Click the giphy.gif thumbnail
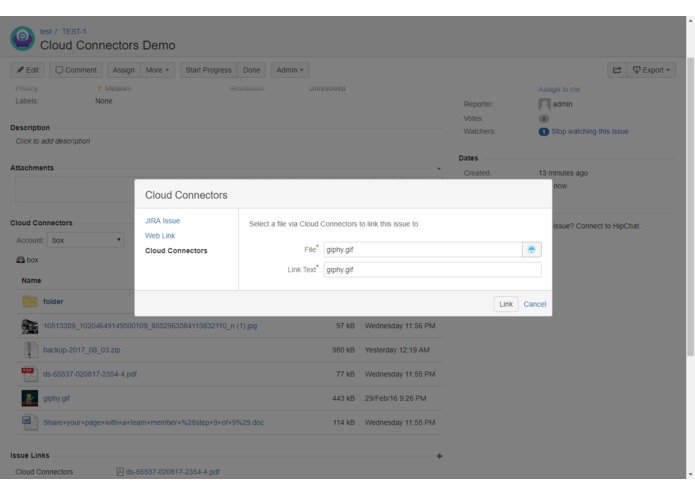Screen dimensions: 695x494 pos(30,398)
